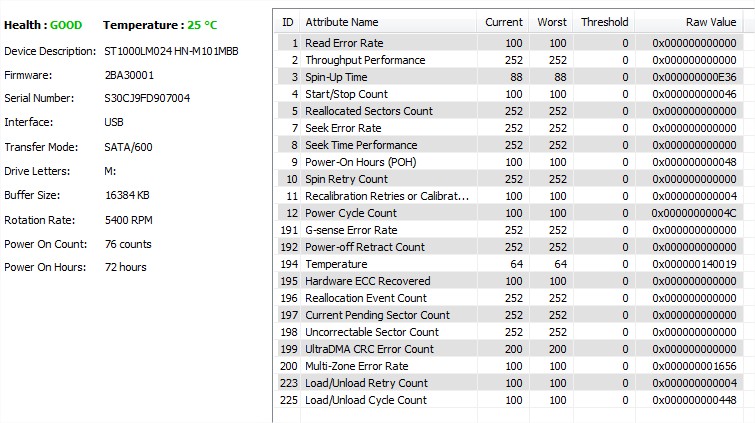Select the Temperature attribute row
Screen dimensions: 755x423
[x=509, y=264]
